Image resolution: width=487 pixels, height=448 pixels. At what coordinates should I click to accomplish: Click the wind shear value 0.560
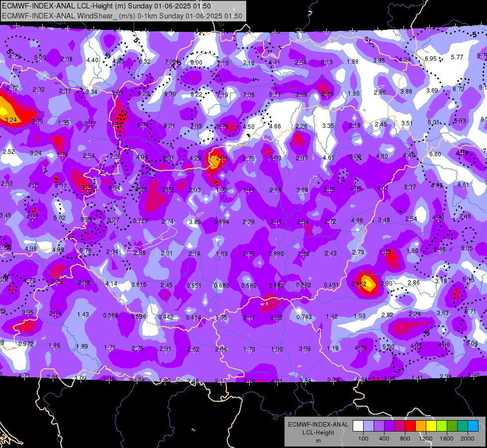pyautogui.click(x=249, y=285)
